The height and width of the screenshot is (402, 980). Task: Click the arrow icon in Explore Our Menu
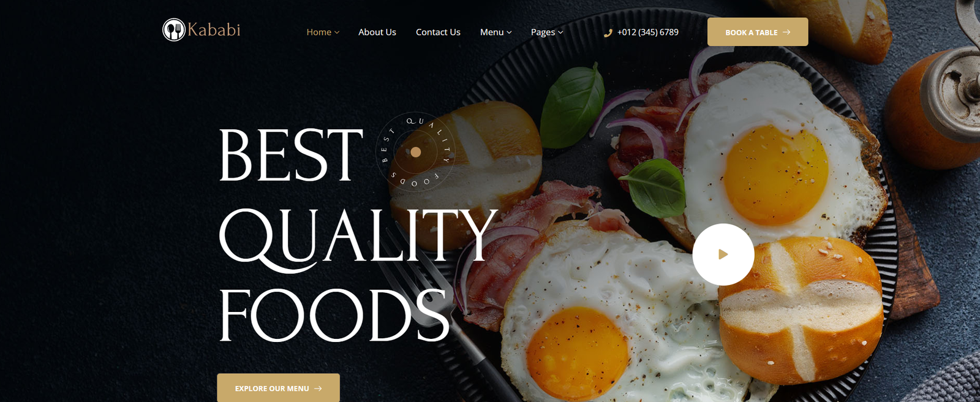tap(318, 389)
